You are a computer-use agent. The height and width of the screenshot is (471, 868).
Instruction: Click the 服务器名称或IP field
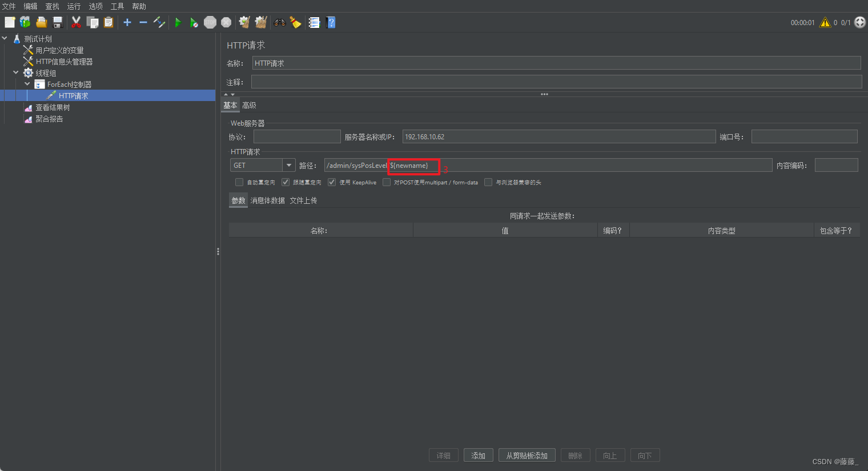[x=559, y=136]
